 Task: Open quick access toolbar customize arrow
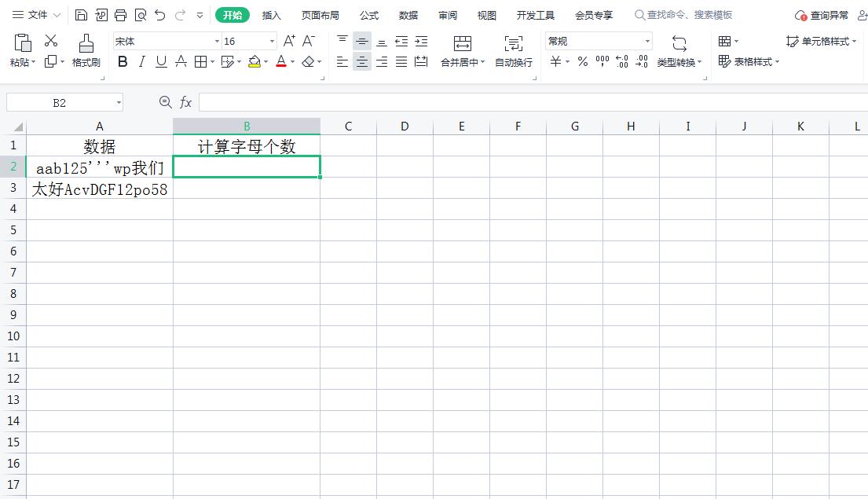(200, 16)
